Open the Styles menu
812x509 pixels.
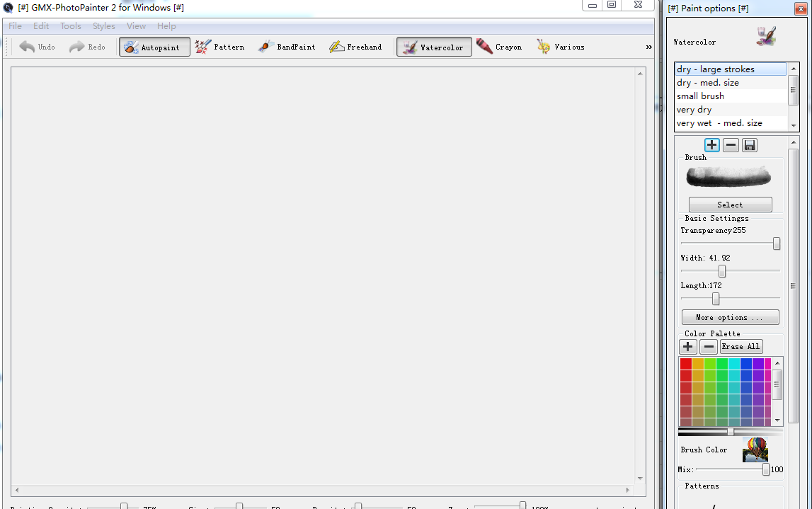tap(103, 26)
